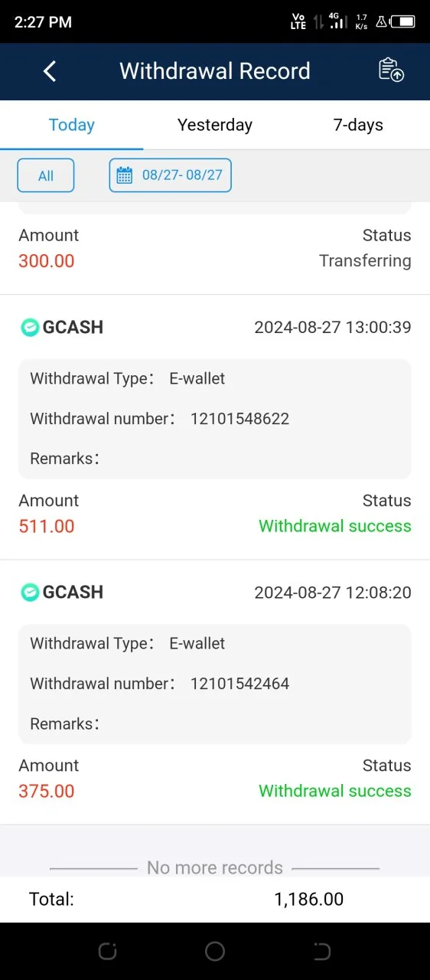This screenshot has width=430, height=980.
Task: Select withdrawal number 12101548622
Action: click(x=239, y=419)
